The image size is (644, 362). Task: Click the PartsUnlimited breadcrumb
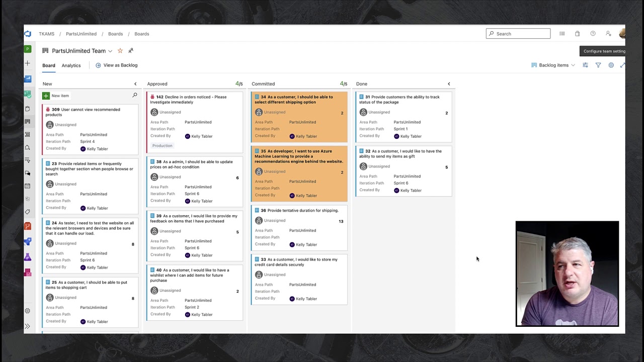click(x=81, y=34)
